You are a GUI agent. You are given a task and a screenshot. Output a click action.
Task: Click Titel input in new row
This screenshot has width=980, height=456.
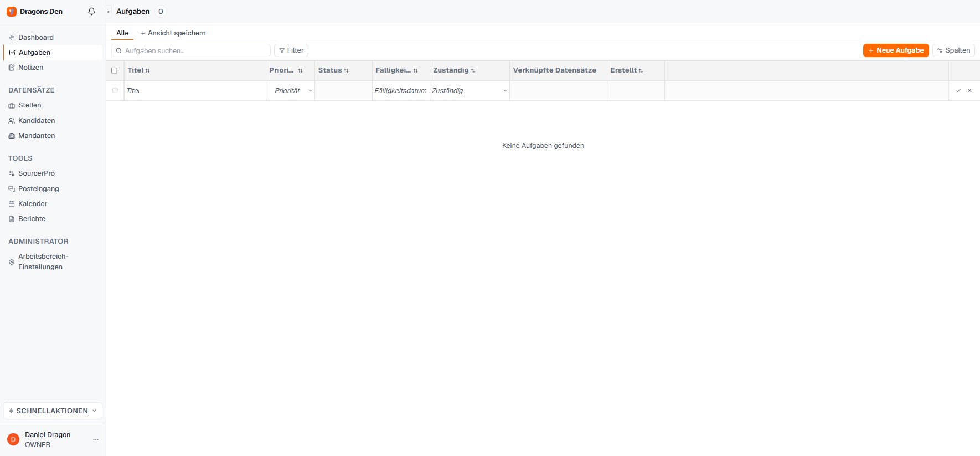tap(195, 91)
